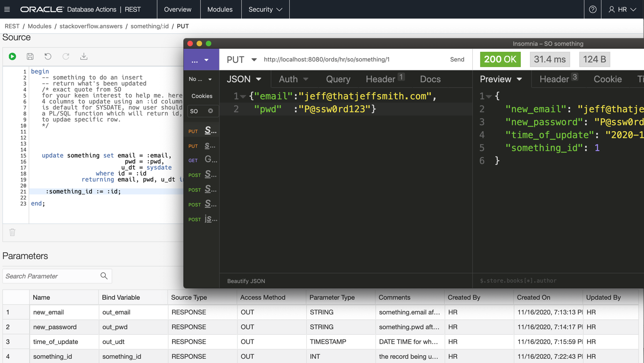Change PUT method dropdown in Insomnia

click(x=242, y=59)
